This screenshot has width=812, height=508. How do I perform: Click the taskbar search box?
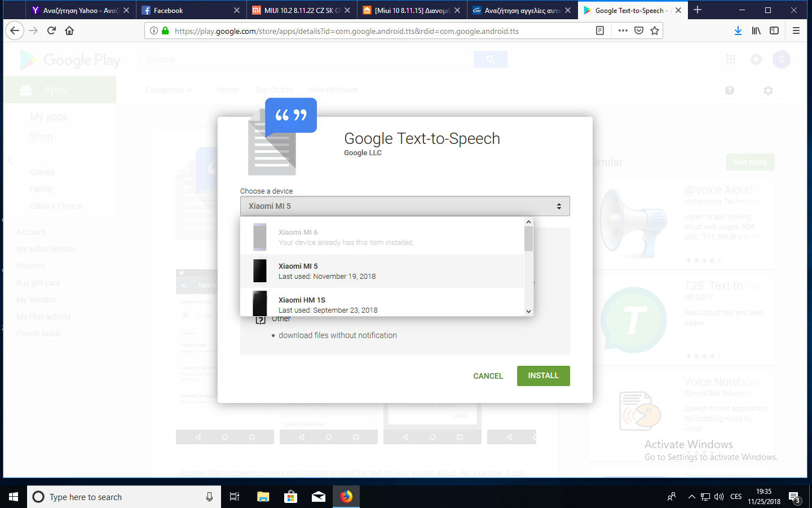124,497
